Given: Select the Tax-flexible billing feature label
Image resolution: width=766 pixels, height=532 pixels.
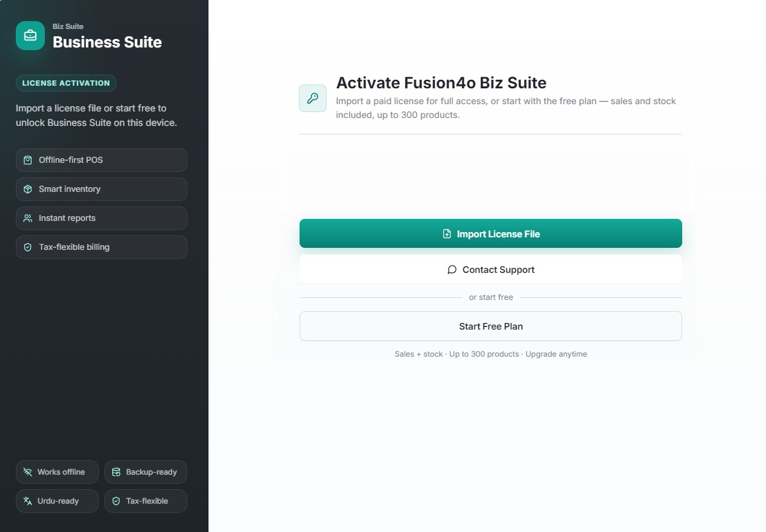Looking at the screenshot, I should pyautogui.click(x=75, y=247).
